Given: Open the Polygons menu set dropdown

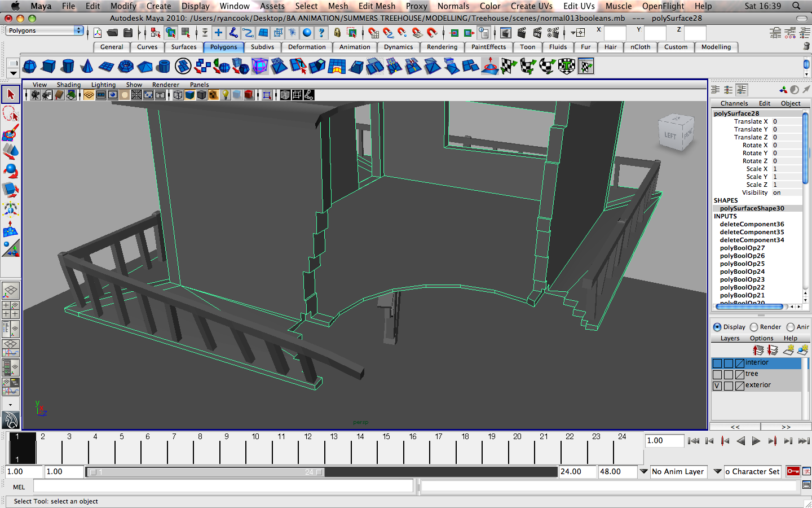Looking at the screenshot, I should pos(45,30).
